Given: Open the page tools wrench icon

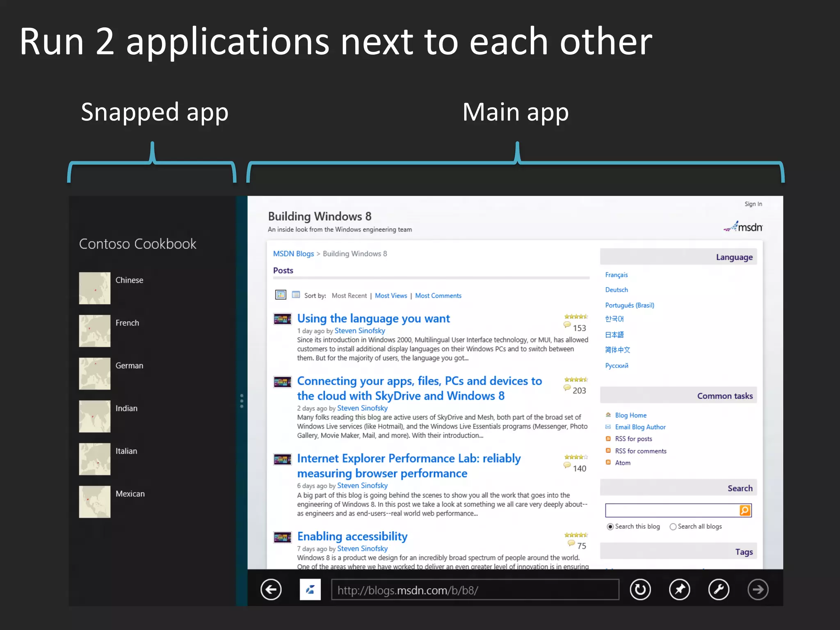Looking at the screenshot, I should (x=719, y=590).
